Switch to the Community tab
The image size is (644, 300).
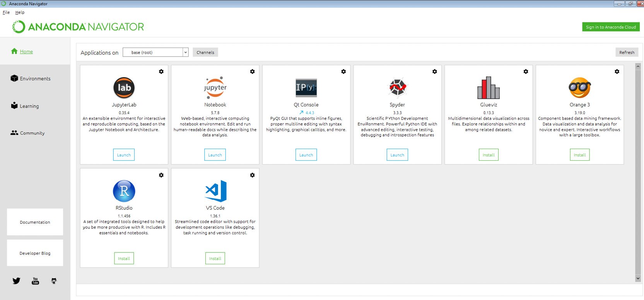32,133
